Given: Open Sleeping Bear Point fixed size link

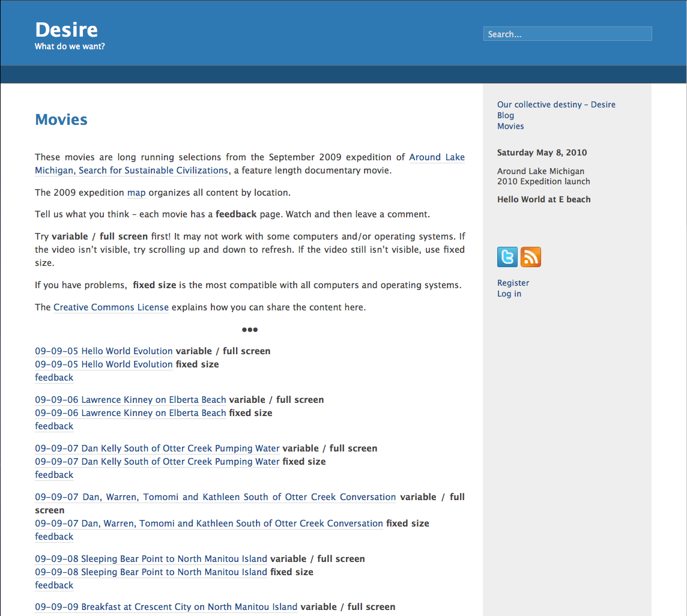Looking at the screenshot, I should tap(151, 572).
